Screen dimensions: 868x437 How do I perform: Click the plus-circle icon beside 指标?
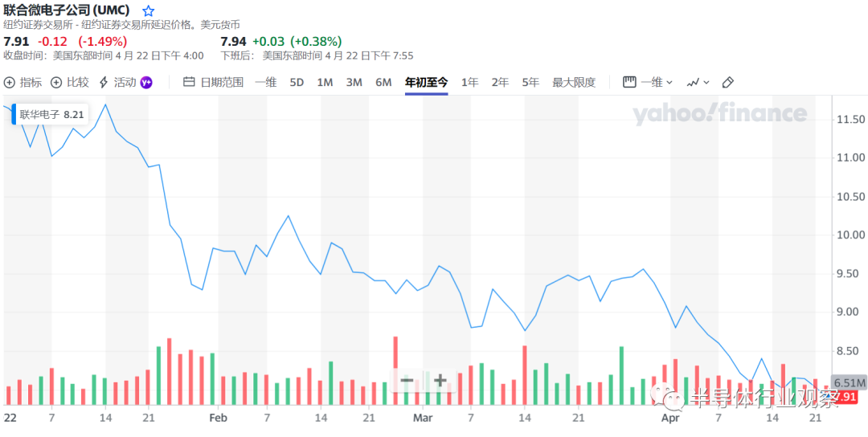(x=10, y=83)
